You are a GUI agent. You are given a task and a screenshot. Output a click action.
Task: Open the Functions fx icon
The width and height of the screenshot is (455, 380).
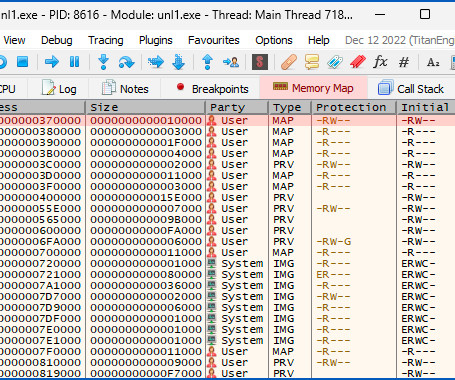tap(380, 62)
